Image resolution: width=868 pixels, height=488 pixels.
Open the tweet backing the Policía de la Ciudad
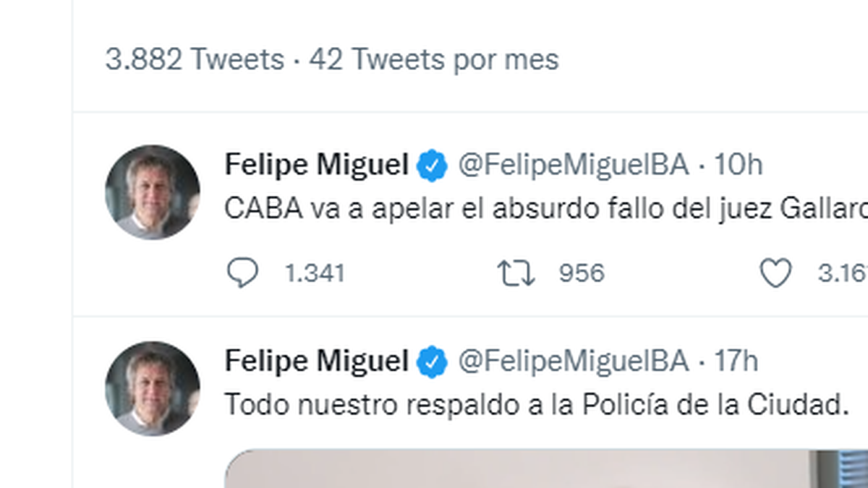click(x=536, y=404)
